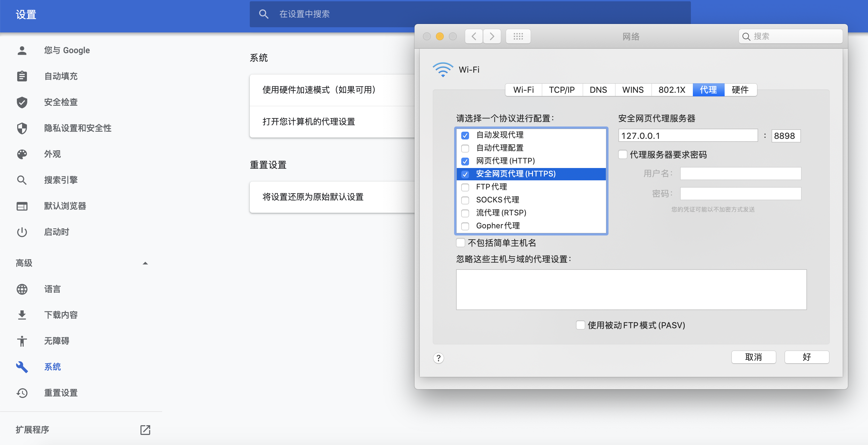The image size is (868, 445).
Task: Click the download icon for 下载内容
Action: pyautogui.click(x=22, y=315)
